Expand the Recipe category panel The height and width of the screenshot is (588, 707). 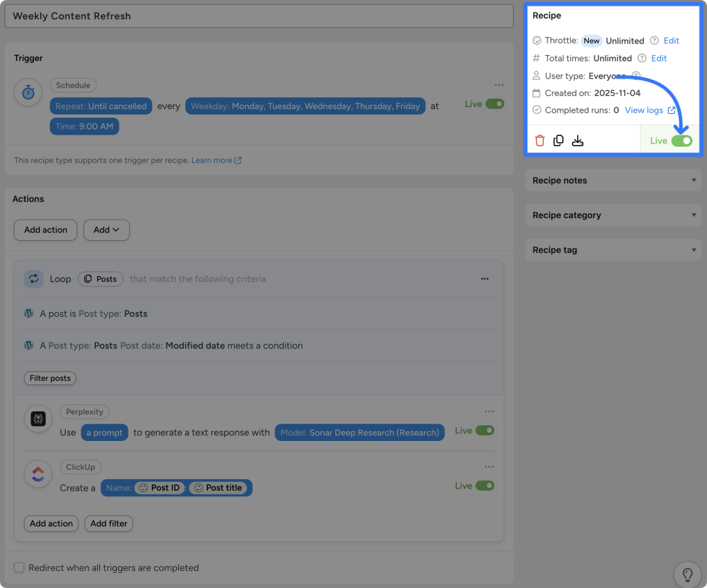click(612, 215)
